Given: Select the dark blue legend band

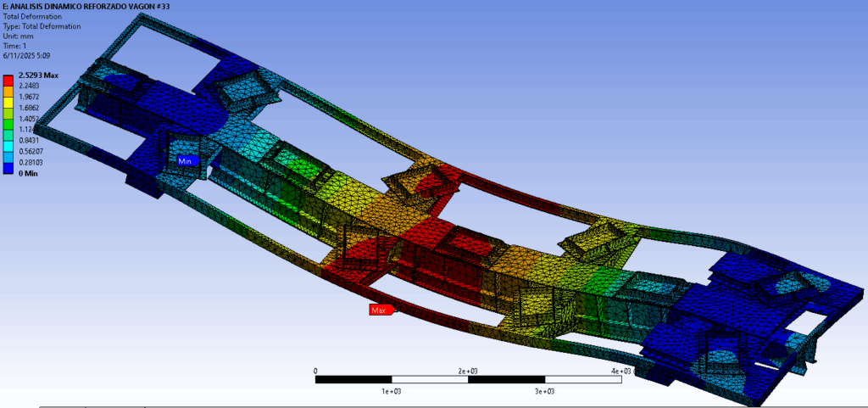Looking at the screenshot, I should (8, 168).
